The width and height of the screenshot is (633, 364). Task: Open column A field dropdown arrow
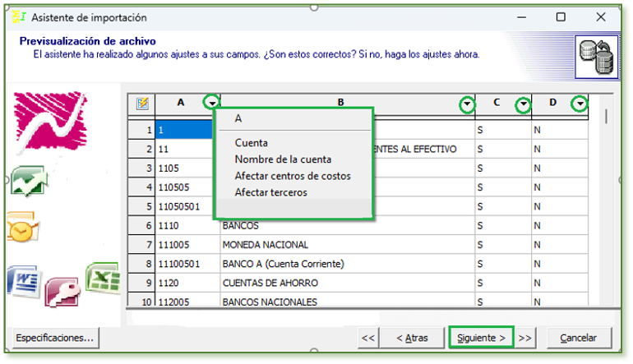pyautogui.click(x=213, y=104)
